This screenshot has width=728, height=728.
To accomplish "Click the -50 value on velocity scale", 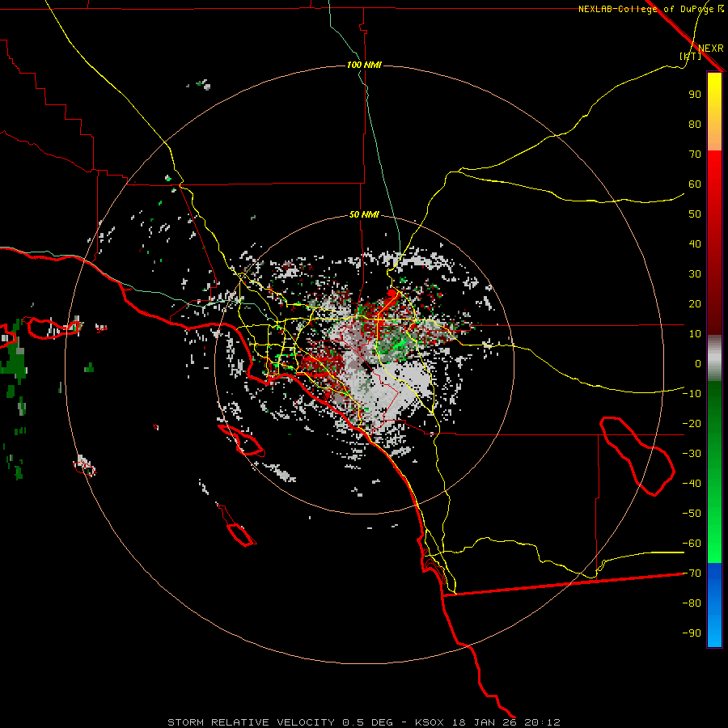I will pos(692,514).
